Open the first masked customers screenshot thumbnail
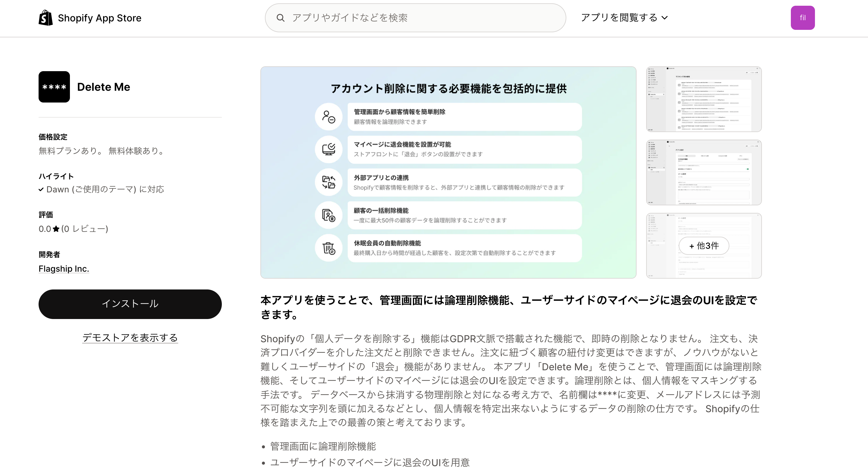 coord(703,99)
